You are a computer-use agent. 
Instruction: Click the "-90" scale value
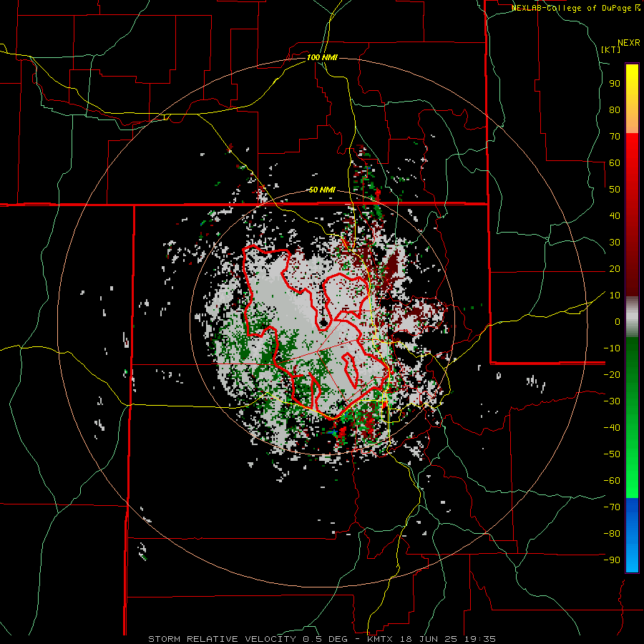(612, 560)
